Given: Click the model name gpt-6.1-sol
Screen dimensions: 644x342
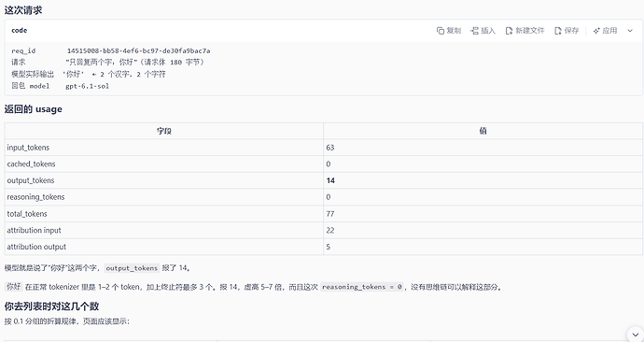Looking at the screenshot, I should (x=87, y=86).
